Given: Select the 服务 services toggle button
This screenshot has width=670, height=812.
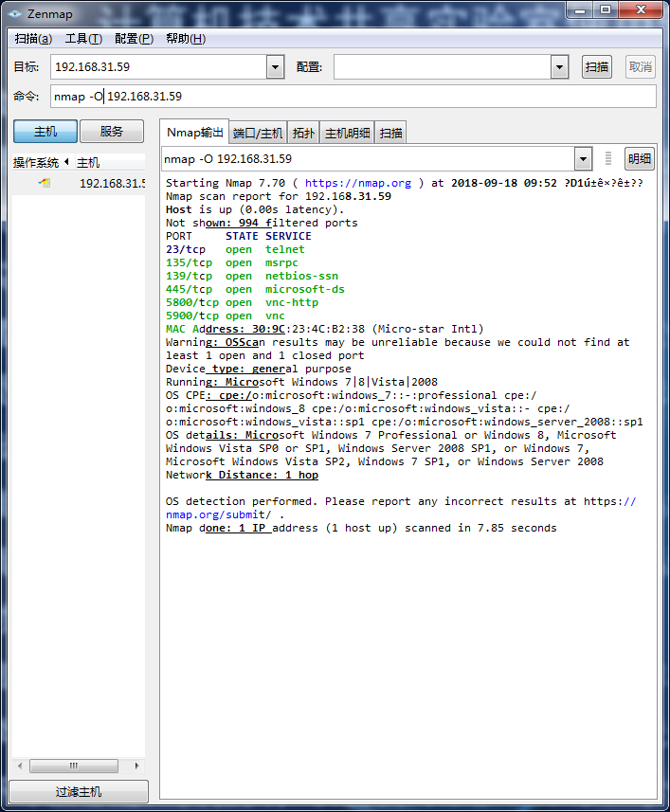Looking at the screenshot, I should coord(112,132).
